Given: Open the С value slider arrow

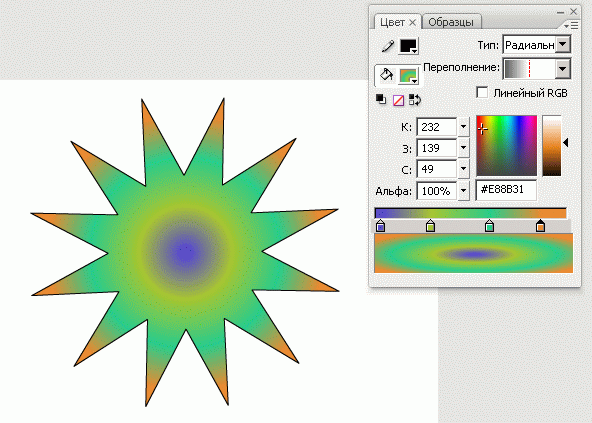Looking at the screenshot, I should click(x=463, y=169).
